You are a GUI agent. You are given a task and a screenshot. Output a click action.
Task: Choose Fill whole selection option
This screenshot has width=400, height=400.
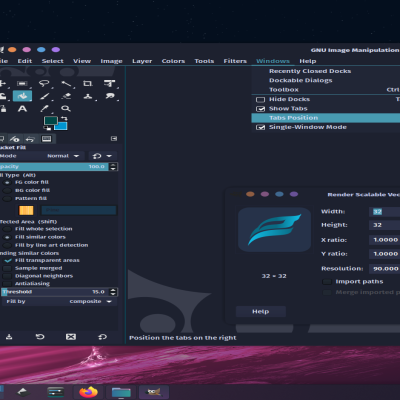(7, 229)
